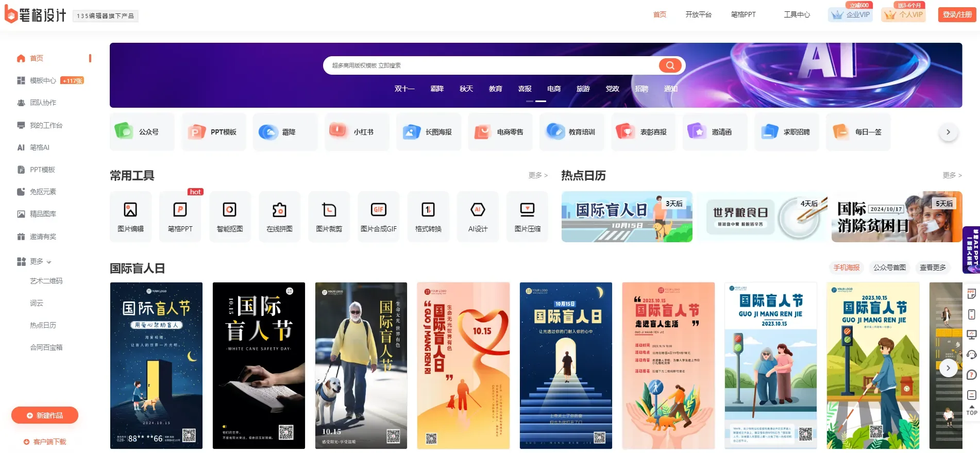Select the 手机海报 filter tab

coord(847,267)
